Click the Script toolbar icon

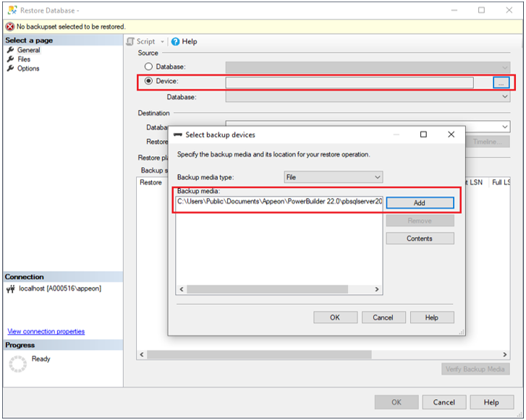pos(131,41)
